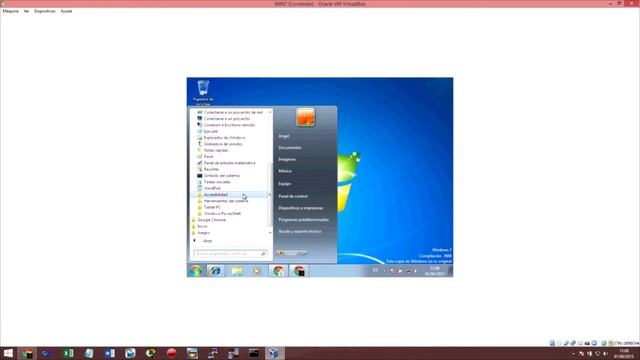Click the Apagar shutdown button
Viewport: 640px width, 360px height.
288,253
